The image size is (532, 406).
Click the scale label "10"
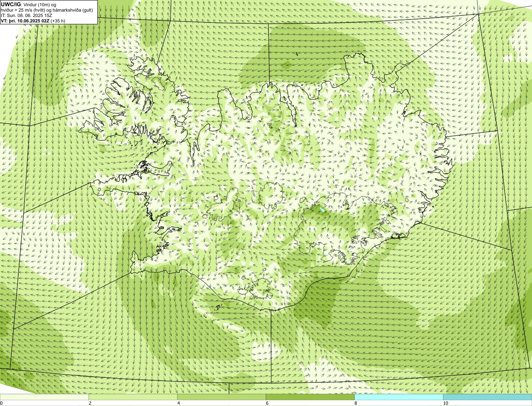(445, 403)
